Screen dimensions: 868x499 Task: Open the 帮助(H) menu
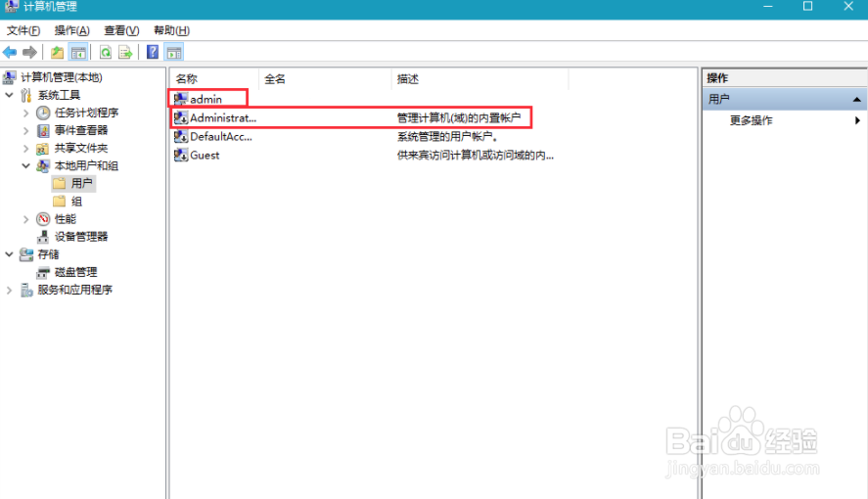[x=171, y=30]
